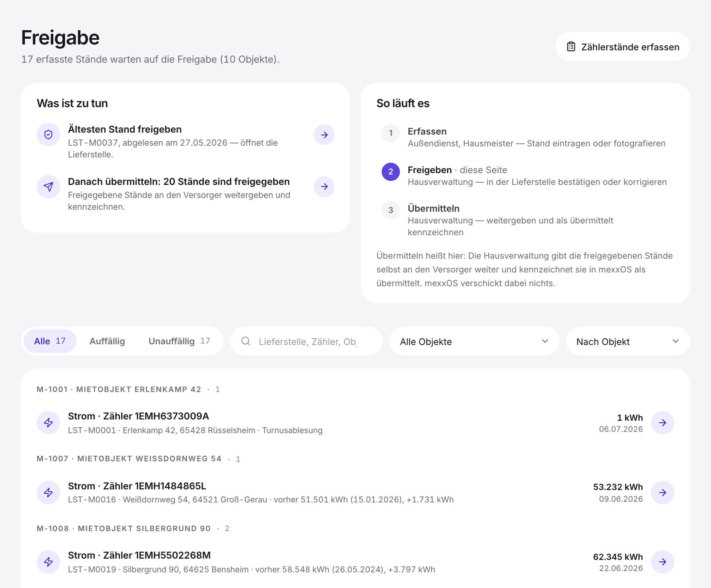The image size is (711, 588).
Task: Open arrow for Zähler 1EMH1484865L row
Action: point(663,493)
